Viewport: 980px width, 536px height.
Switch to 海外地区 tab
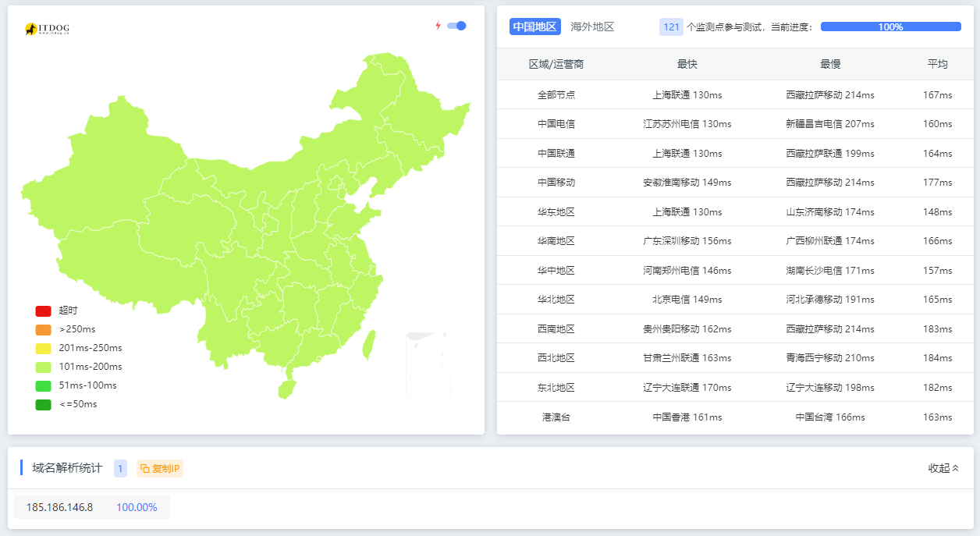[592, 27]
